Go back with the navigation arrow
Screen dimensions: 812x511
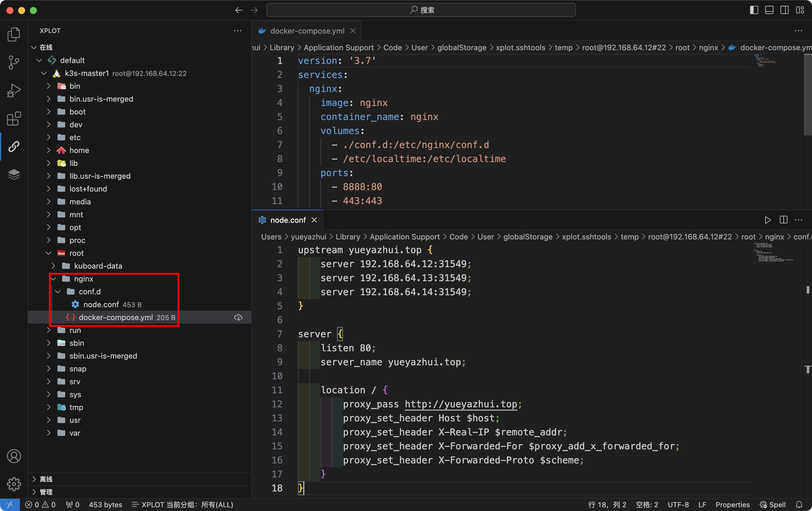(239, 10)
